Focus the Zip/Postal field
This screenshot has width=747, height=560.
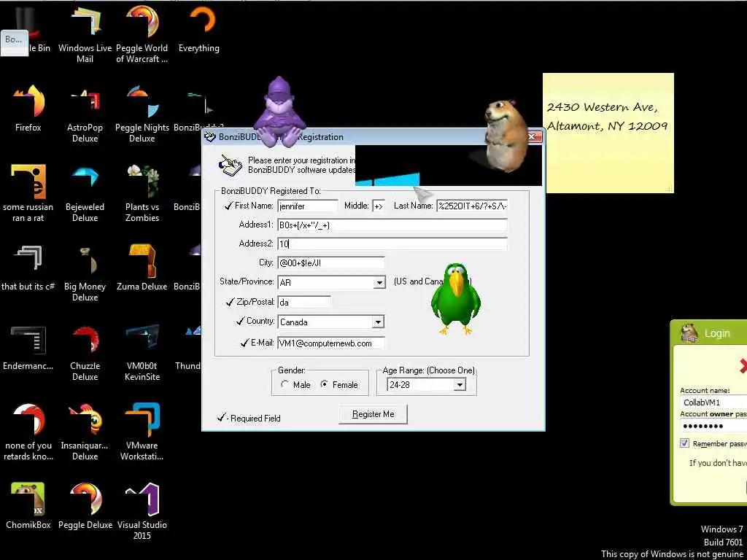[304, 303]
